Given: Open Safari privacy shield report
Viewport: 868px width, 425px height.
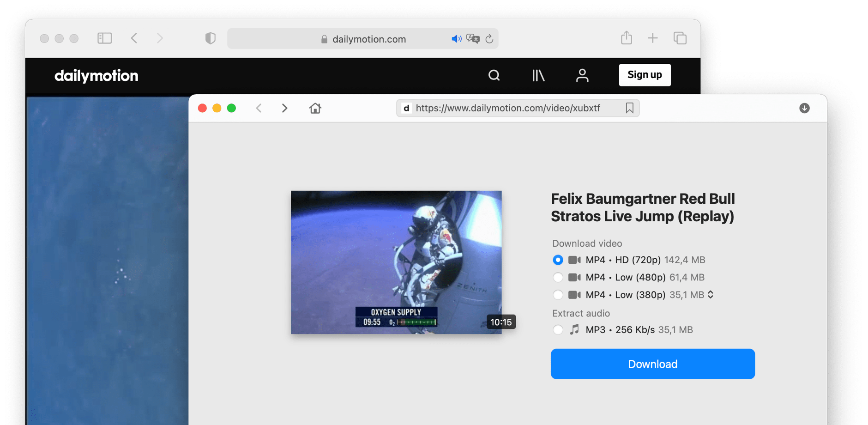Looking at the screenshot, I should point(210,38).
